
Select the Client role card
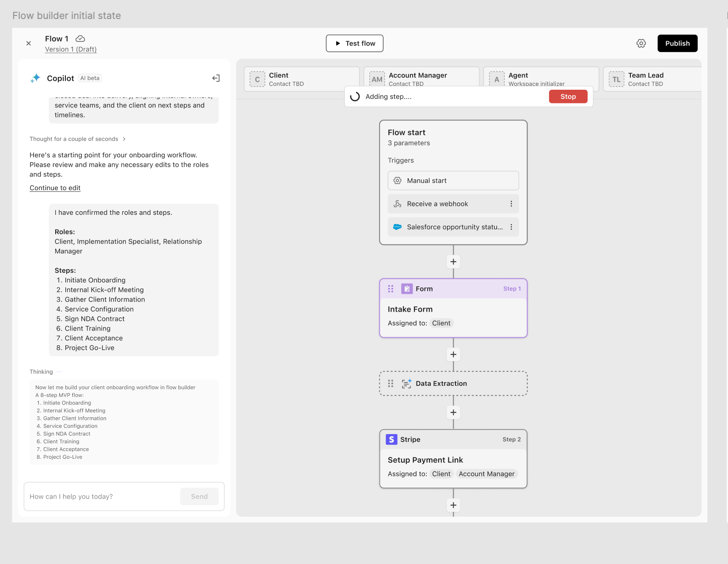pos(302,79)
